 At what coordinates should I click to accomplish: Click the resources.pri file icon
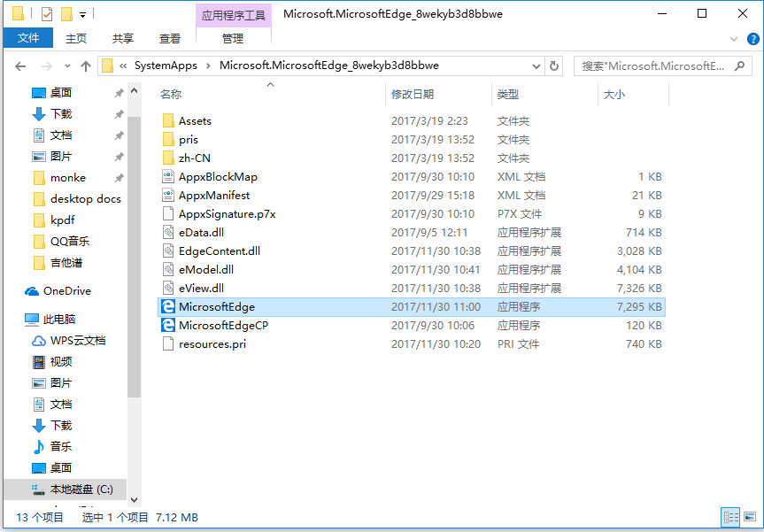click(168, 344)
